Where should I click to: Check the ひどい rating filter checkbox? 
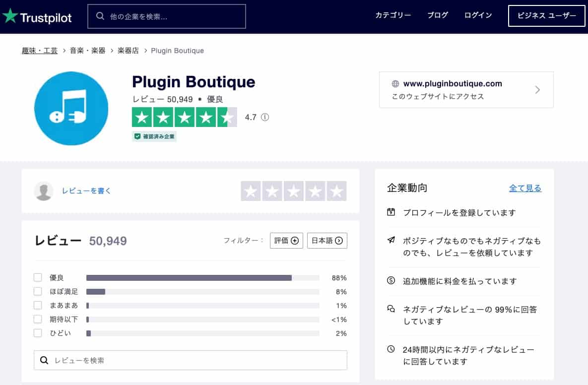click(38, 333)
